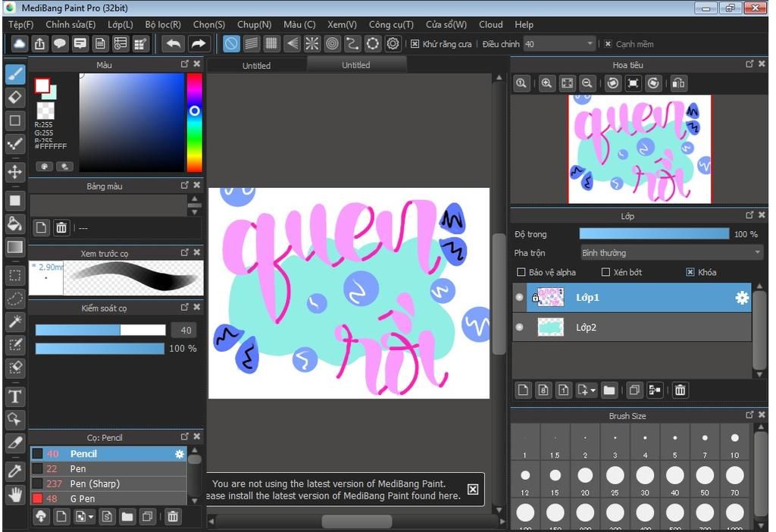Uncheck the Khóa checkbox
Screen dimensions: 776x532
690,272
